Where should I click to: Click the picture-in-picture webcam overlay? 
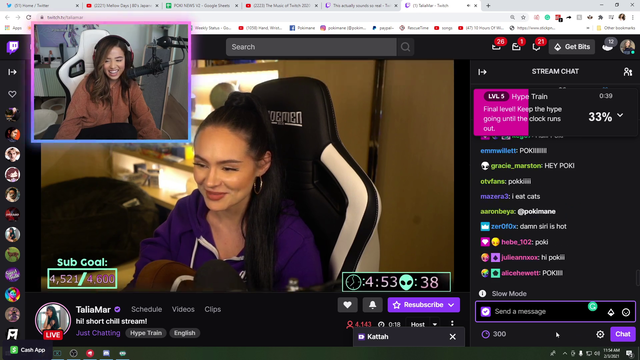click(x=111, y=82)
